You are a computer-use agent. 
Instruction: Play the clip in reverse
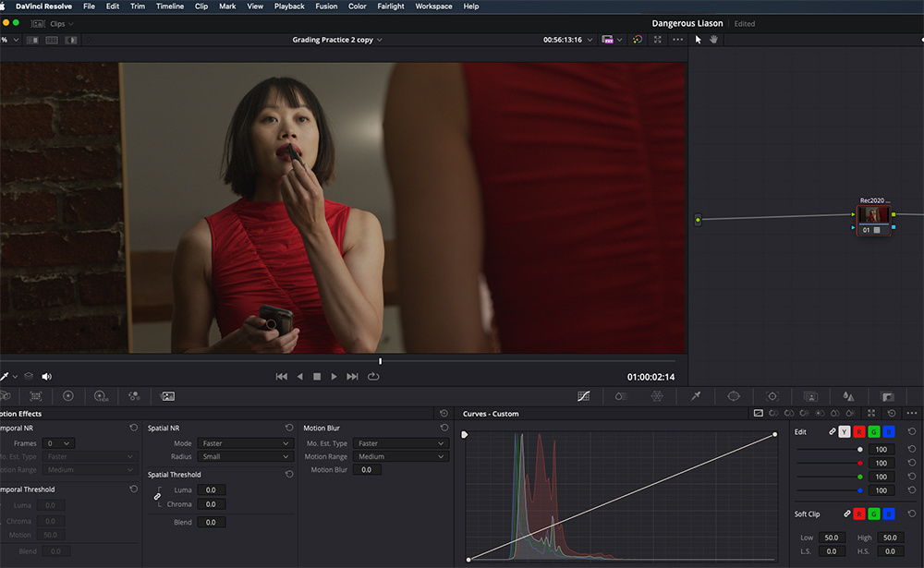(300, 377)
